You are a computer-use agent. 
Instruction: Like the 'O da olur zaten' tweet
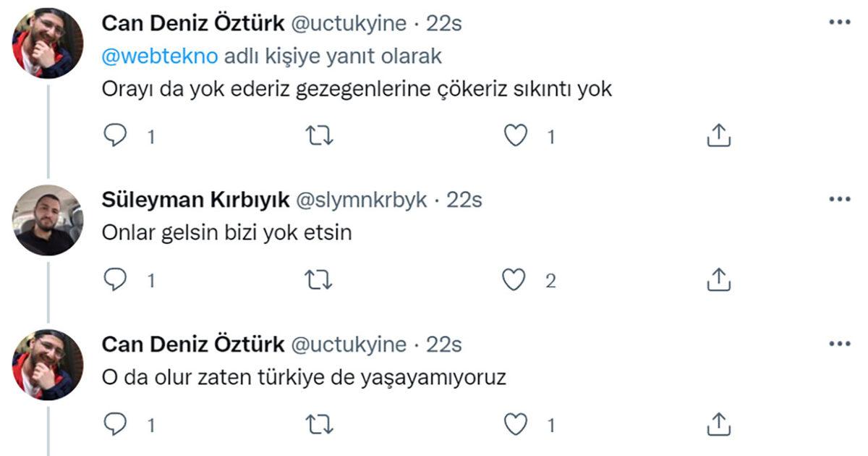point(515,425)
